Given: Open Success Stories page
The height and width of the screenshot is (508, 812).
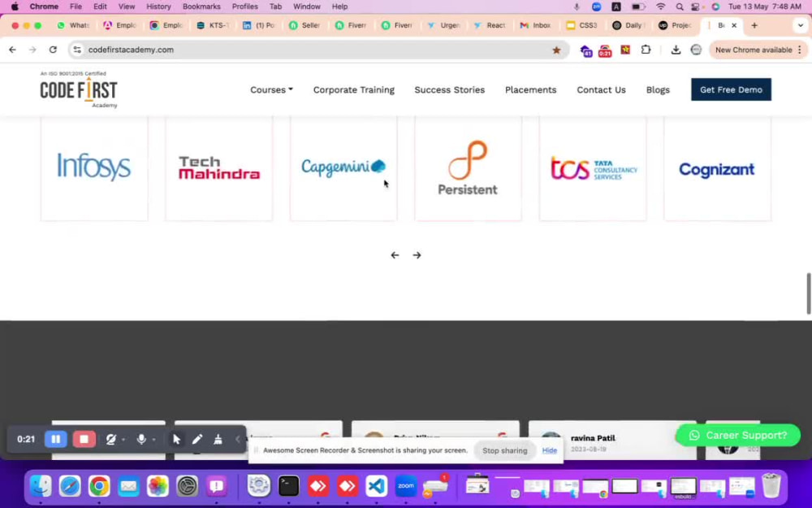Looking at the screenshot, I should click(x=450, y=89).
